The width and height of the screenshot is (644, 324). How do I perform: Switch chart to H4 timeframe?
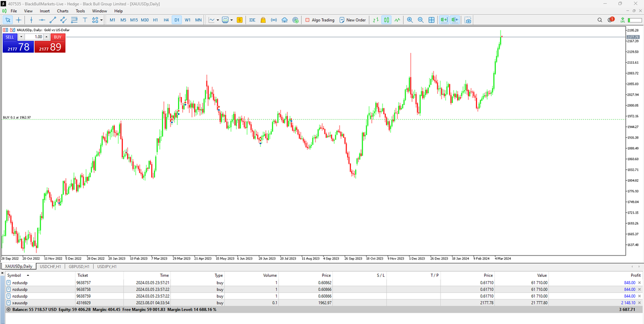coord(166,20)
